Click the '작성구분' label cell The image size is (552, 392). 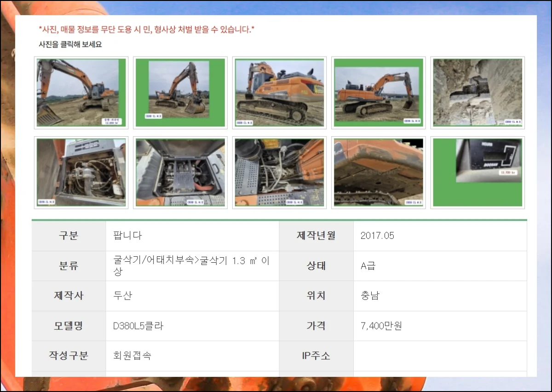[69, 356]
